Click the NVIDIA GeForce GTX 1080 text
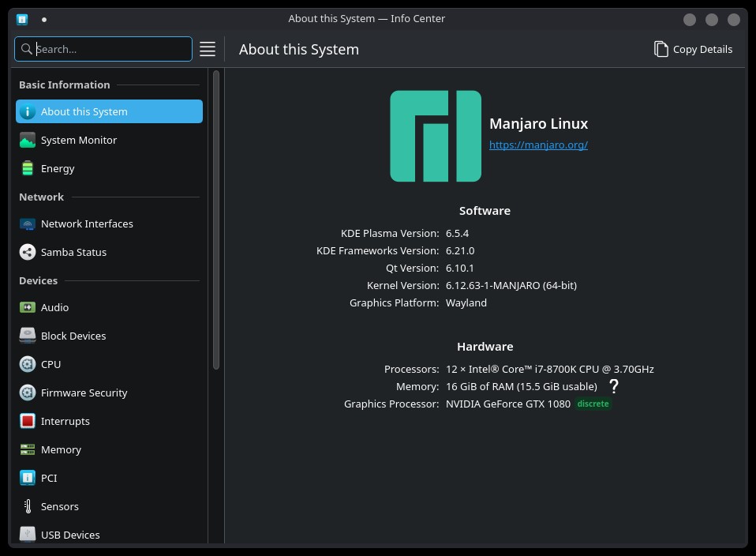756x556 pixels. pos(507,404)
